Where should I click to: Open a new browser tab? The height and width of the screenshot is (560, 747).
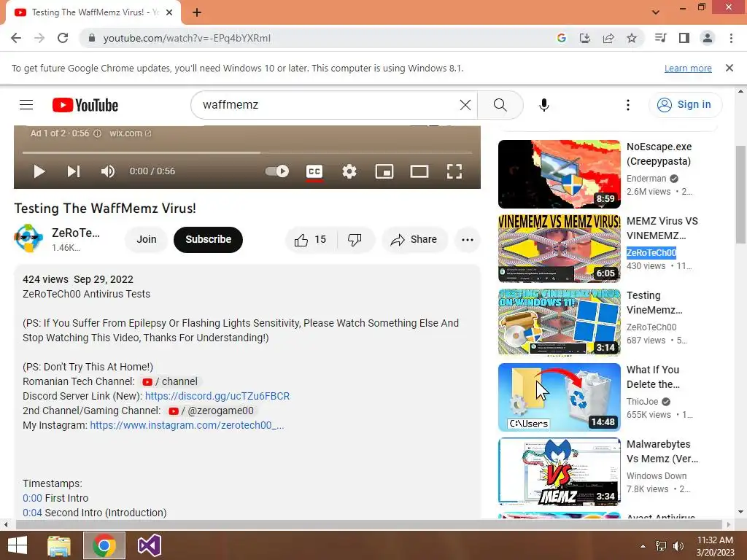tap(197, 13)
